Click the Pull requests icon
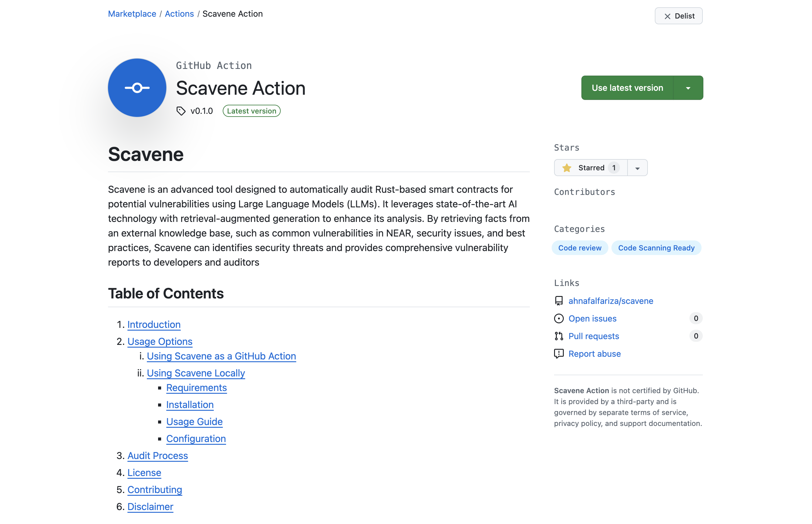The image size is (812, 524). 559,336
